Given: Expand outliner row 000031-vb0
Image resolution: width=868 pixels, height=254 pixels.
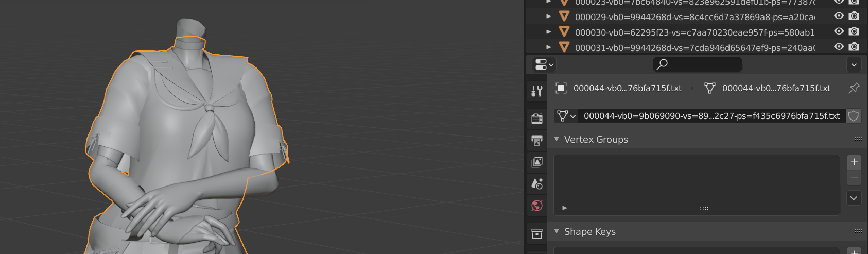Looking at the screenshot, I should tap(549, 47).
